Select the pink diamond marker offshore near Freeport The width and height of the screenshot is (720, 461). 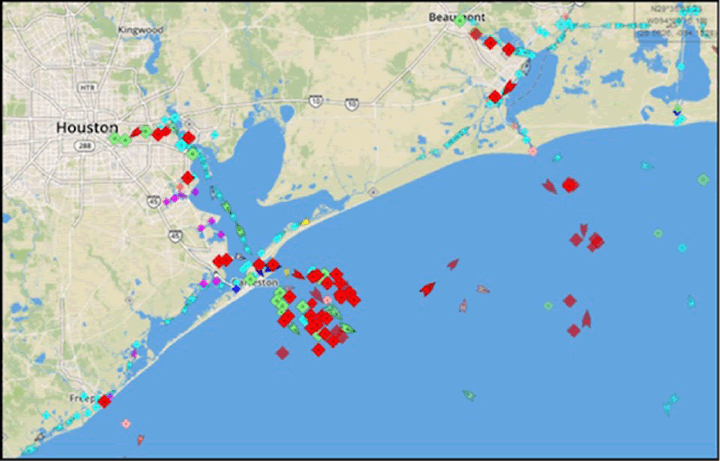pos(126,424)
